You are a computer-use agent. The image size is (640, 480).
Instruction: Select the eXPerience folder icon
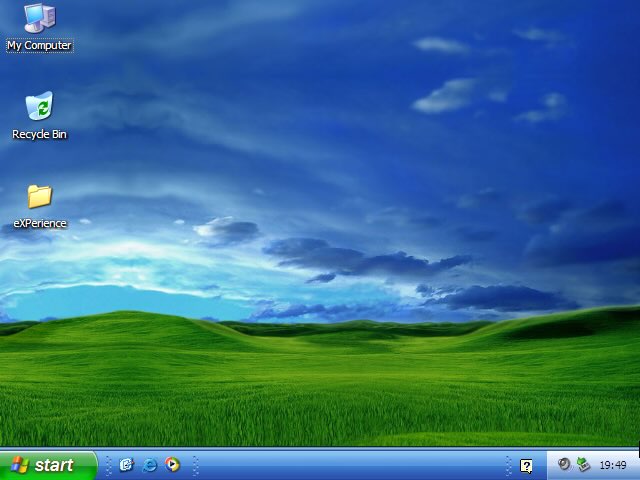point(40,196)
